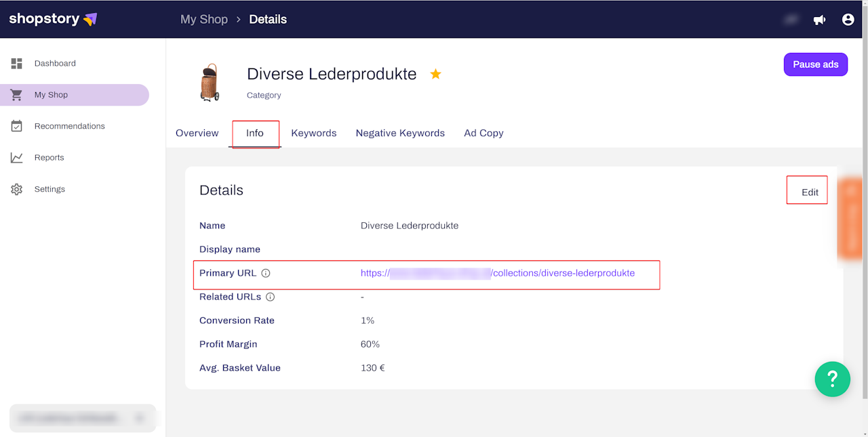868x437 pixels.
Task: Go to the Ad Copy tab
Action: (x=484, y=133)
